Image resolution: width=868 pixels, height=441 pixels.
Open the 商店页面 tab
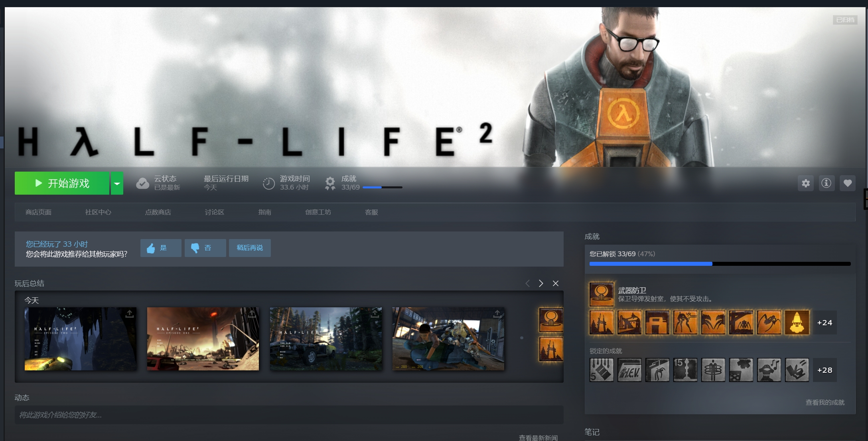pos(38,212)
